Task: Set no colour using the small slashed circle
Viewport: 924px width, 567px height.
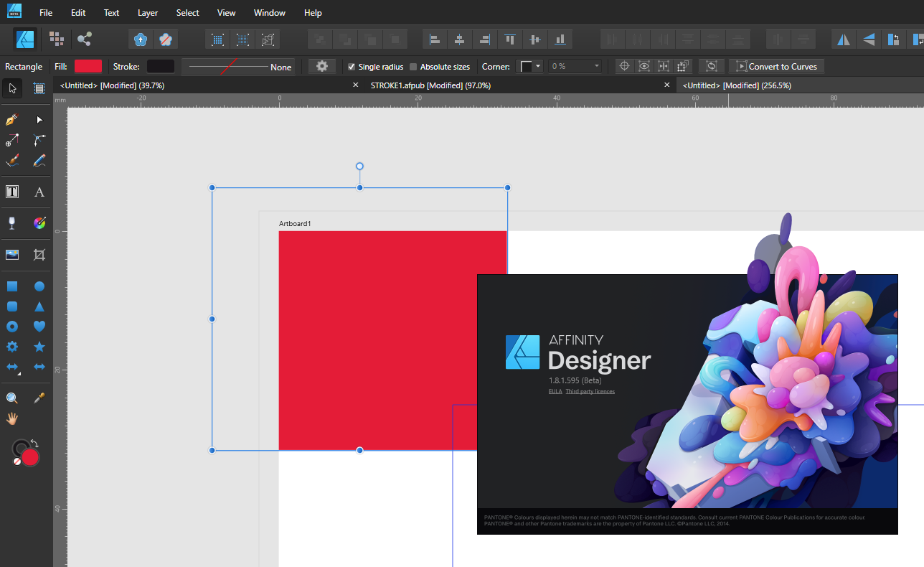Action: 17,461
